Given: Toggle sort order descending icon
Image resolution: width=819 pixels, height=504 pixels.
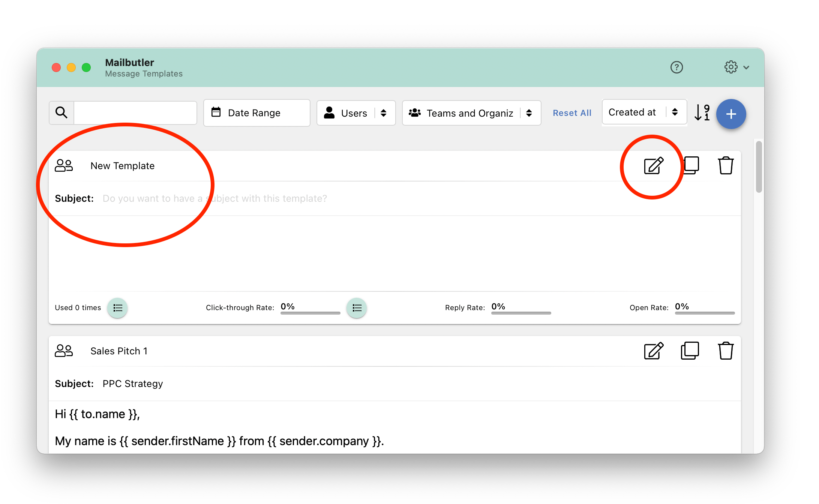Looking at the screenshot, I should (702, 112).
